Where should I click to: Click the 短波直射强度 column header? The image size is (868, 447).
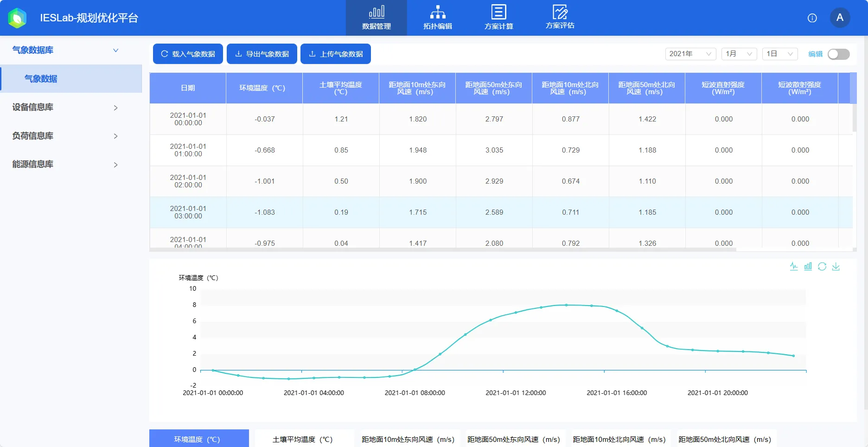[723, 88]
